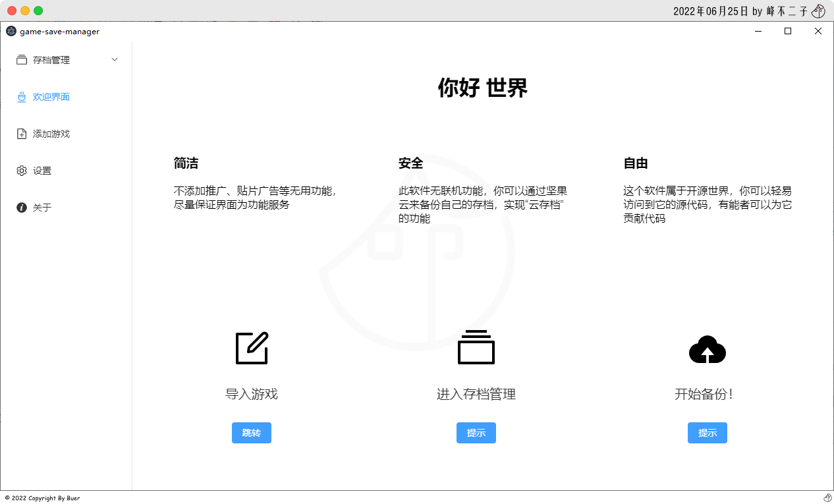834x504 pixels.
Task: Click the 存档管理 archive icon in sidebar
Action: point(21,59)
